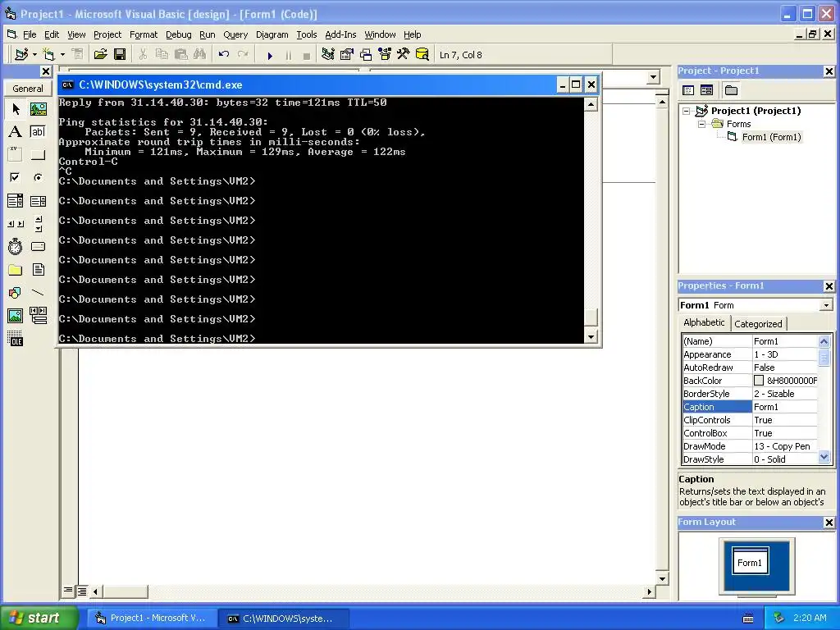Viewport: 840px width, 630px height.
Task: Click the General toolbox tab button
Action: (x=28, y=89)
